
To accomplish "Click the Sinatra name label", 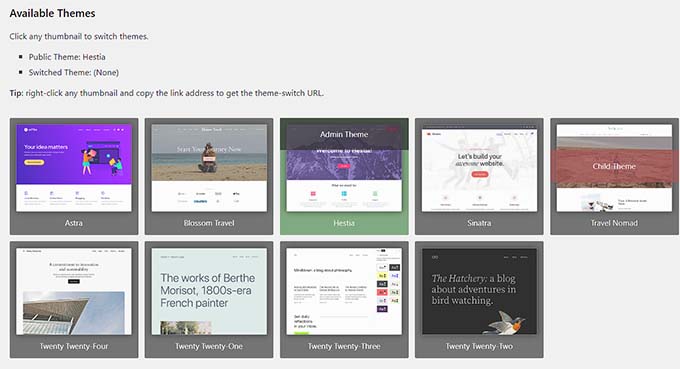I will pyautogui.click(x=479, y=223).
